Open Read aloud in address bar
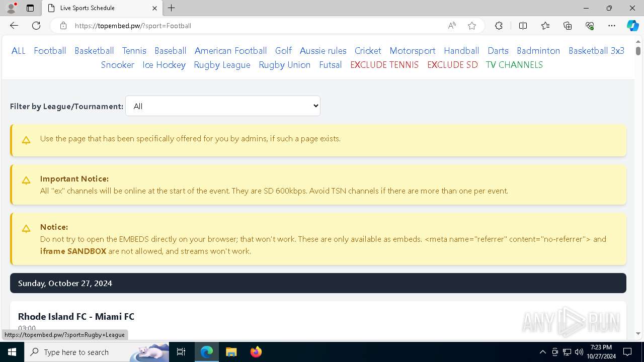Image resolution: width=644 pixels, height=362 pixels. (452, 26)
